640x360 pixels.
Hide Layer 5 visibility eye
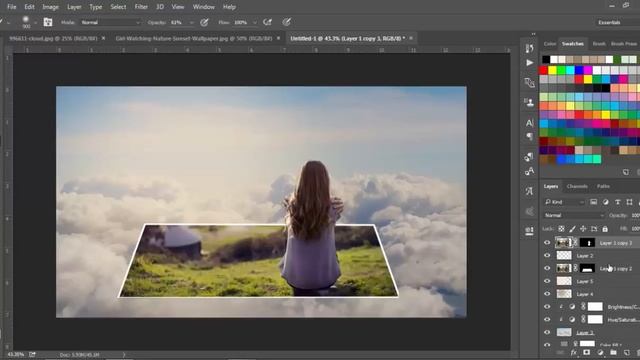(547, 281)
